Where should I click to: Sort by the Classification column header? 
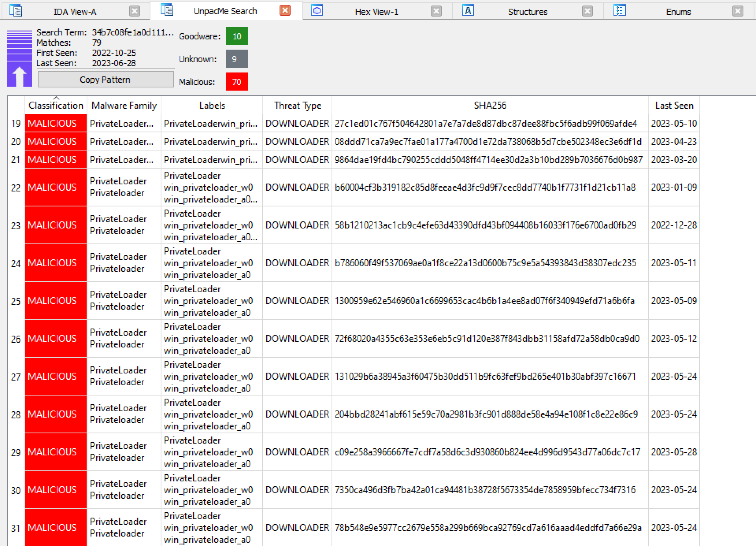coord(56,106)
